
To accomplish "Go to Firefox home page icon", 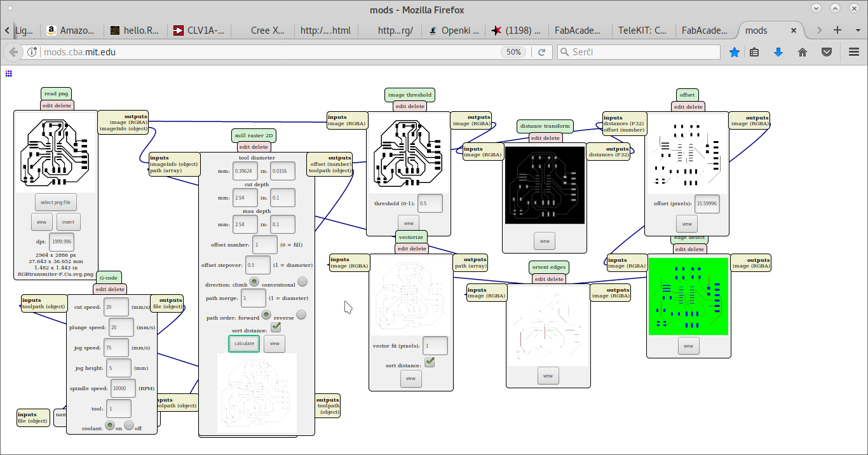I will (803, 52).
